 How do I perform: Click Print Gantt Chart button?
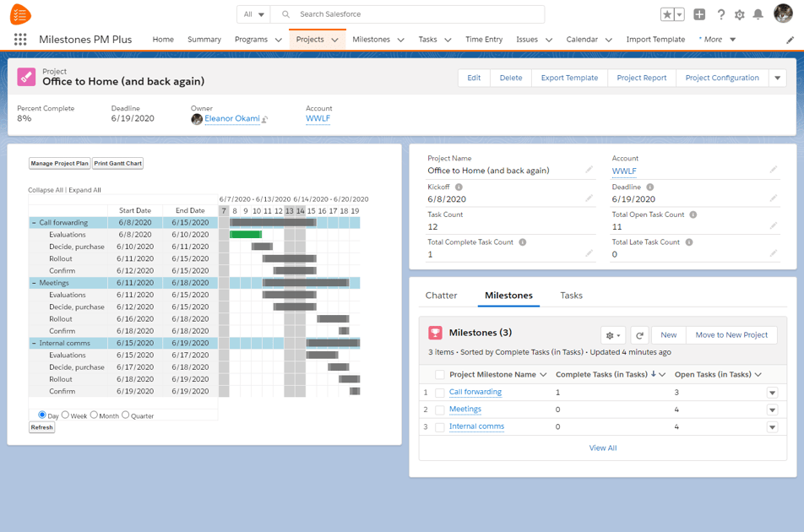pyautogui.click(x=118, y=164)
